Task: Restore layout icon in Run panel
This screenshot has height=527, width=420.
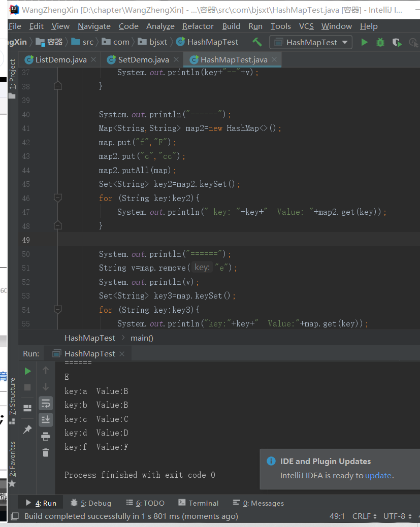Action: tap(27, 408)
